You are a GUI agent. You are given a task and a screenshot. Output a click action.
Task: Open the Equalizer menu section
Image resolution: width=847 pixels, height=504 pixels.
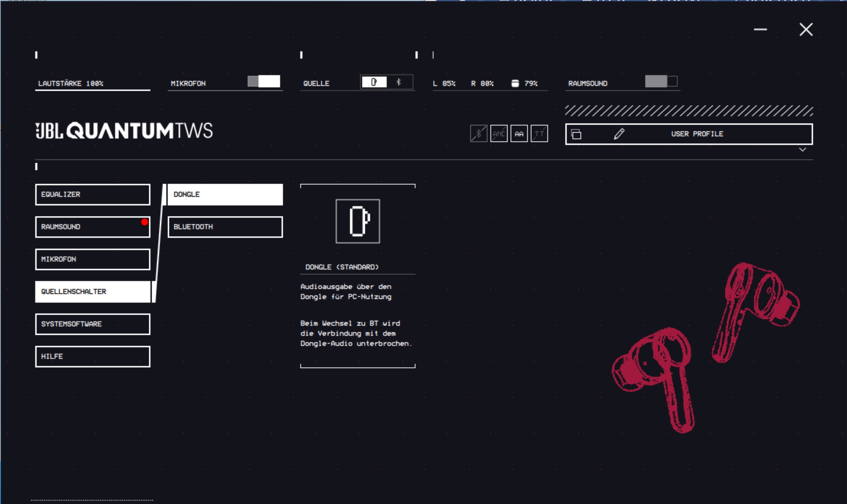[x=93, y=195]
